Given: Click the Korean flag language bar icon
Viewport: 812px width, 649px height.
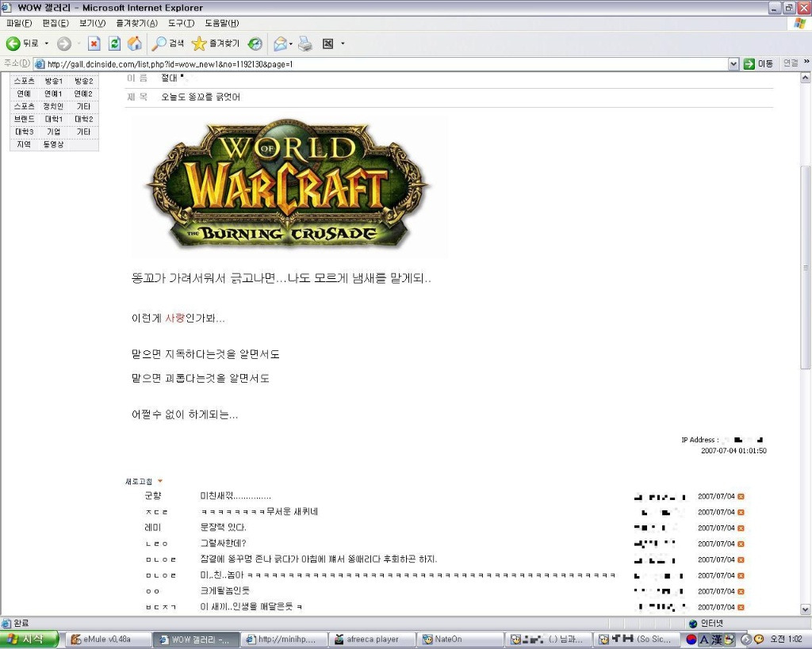Looking at the screenshot, I should coord(691,639).
